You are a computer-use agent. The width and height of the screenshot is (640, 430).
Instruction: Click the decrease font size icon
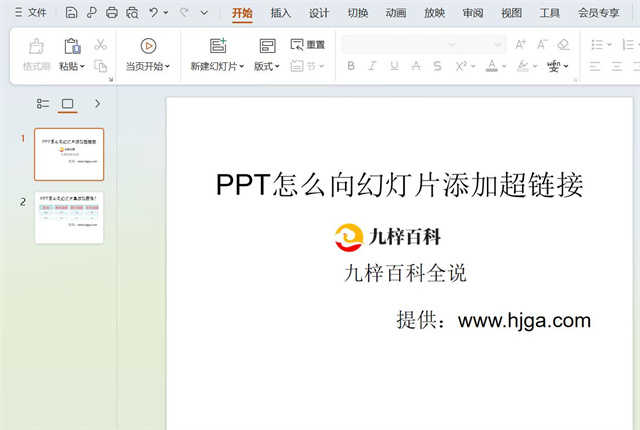pos(542,44)
